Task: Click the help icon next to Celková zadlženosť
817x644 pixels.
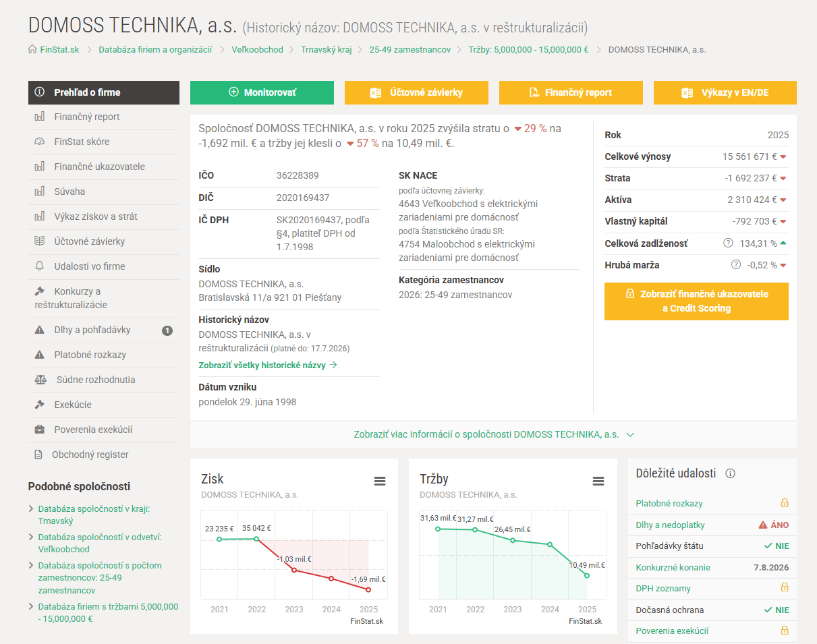Action: click(x=728, y=243)
